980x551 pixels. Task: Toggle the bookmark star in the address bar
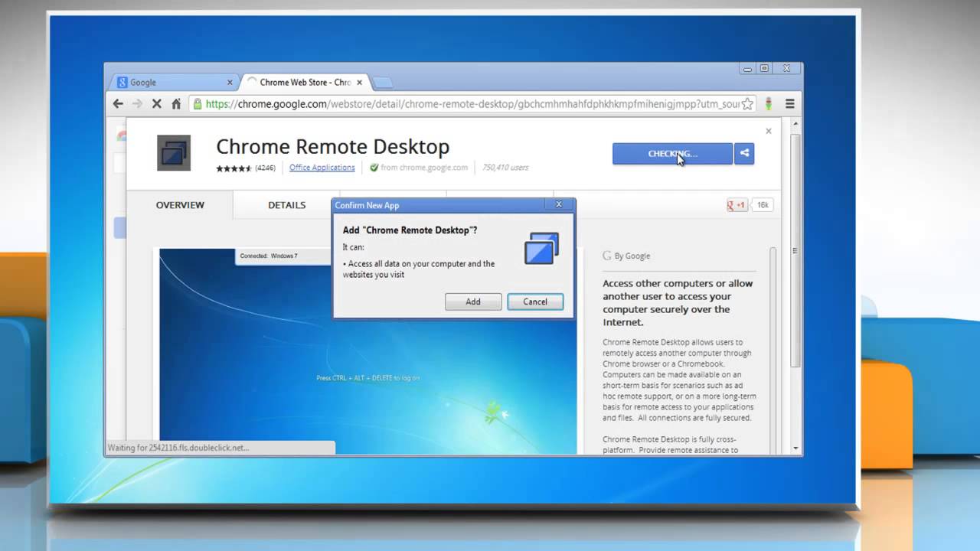(x=746, y=103)
